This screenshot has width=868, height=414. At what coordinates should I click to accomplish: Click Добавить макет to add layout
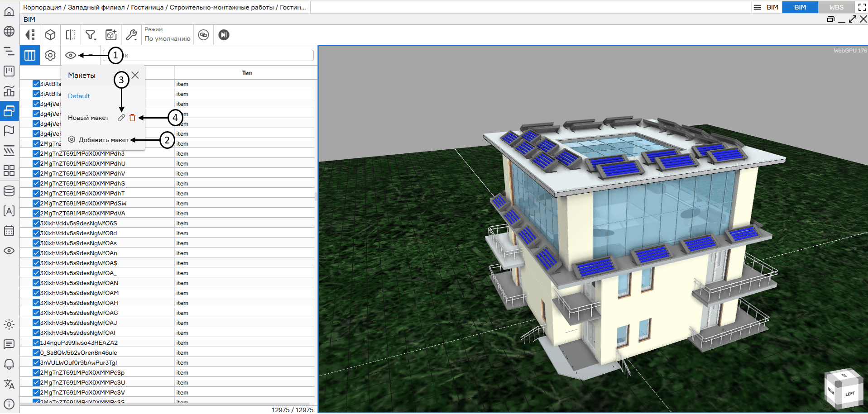coord(103,140)
